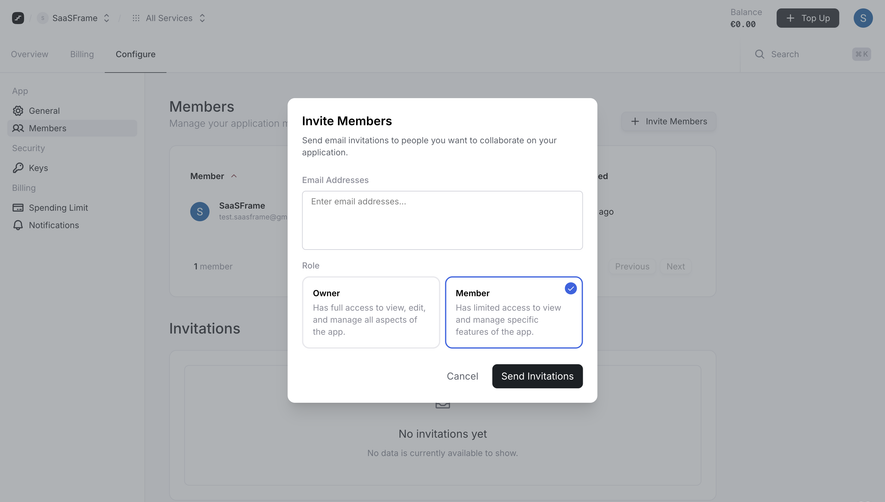
Task: Click the Email Addresses text area
Action: click(x=442, y=220)
